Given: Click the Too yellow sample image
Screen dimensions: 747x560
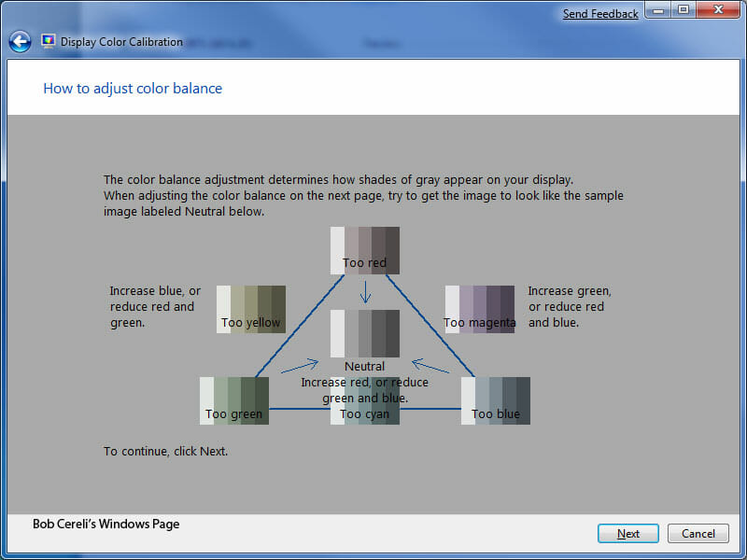Looking at the screenshot, I should (251, 310).
